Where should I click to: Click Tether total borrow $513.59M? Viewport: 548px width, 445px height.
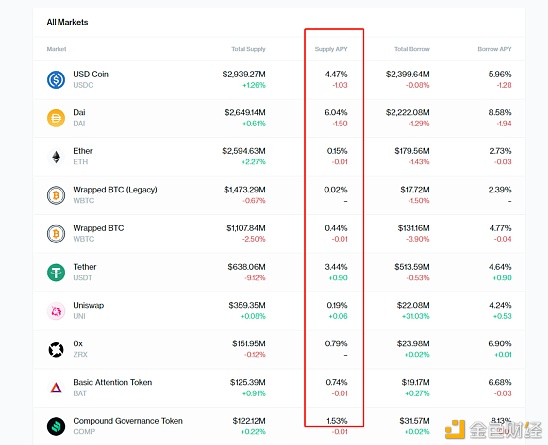tap(412, 267)
